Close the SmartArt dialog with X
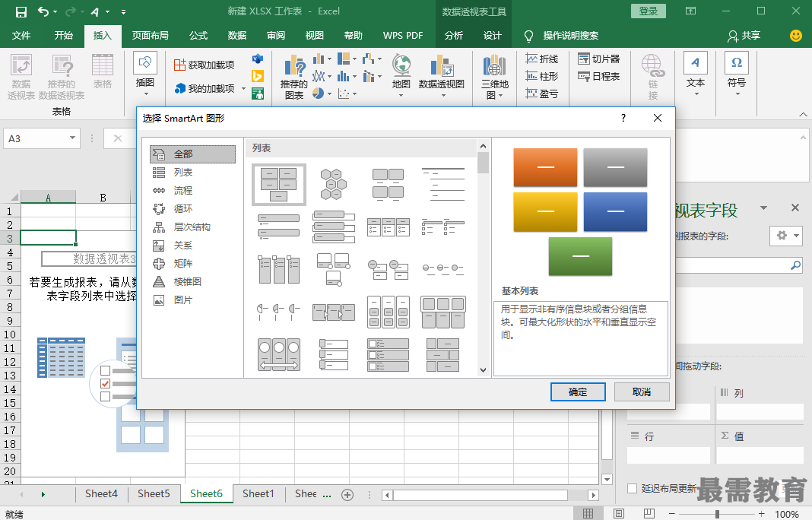812x520 pixels. click(658, 118)
